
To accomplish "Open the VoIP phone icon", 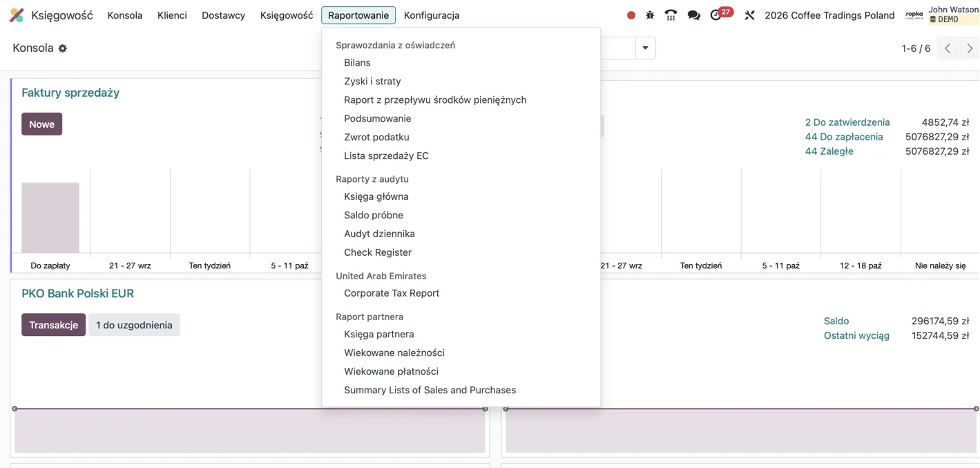I will pyautogui.click(x=671, y=15).
